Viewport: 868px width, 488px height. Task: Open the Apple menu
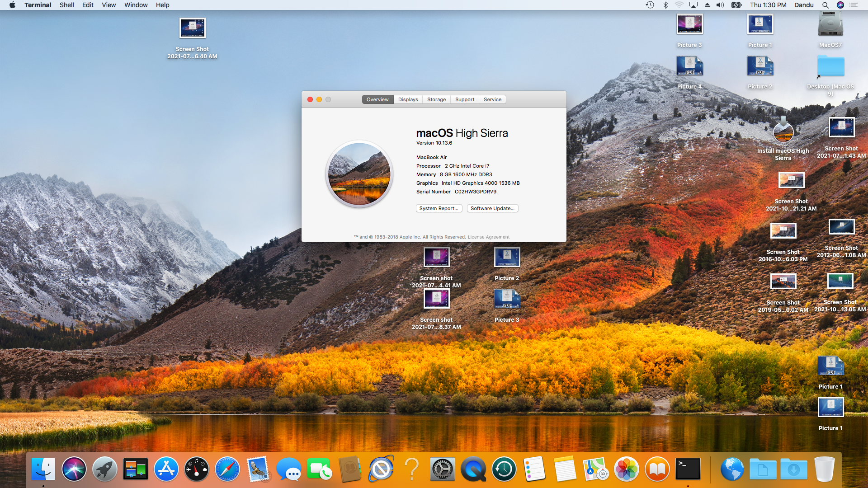(12, 5)
